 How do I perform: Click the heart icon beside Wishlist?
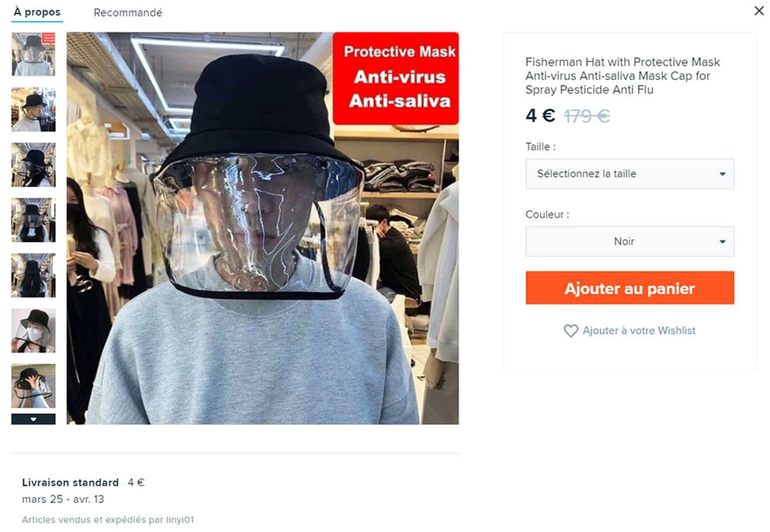coord(570,331)
